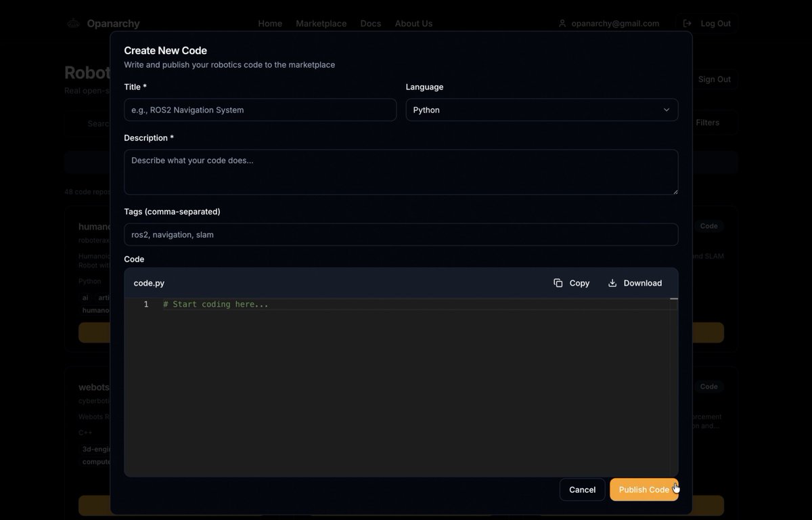Open the Docs page from the navigation
812x520 pixels.
(x=371, y=22)
